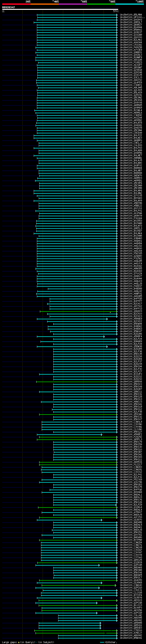Select hit label UniRef100_Q9M3L7
Viewport: 146px width, 644px height.
point(131,22)
